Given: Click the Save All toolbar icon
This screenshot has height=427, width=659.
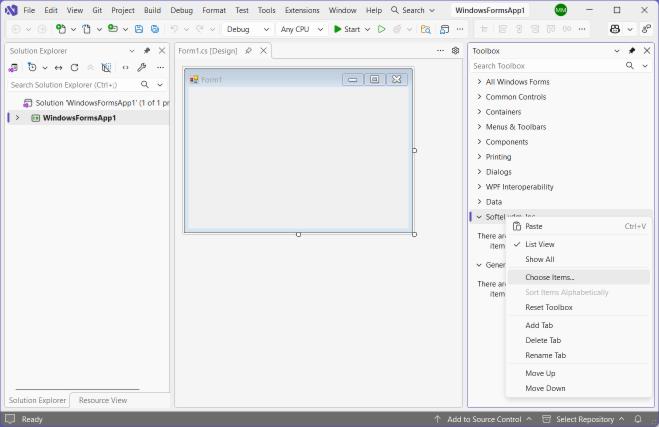Looking at the screenshot, I should pos(155,29).
